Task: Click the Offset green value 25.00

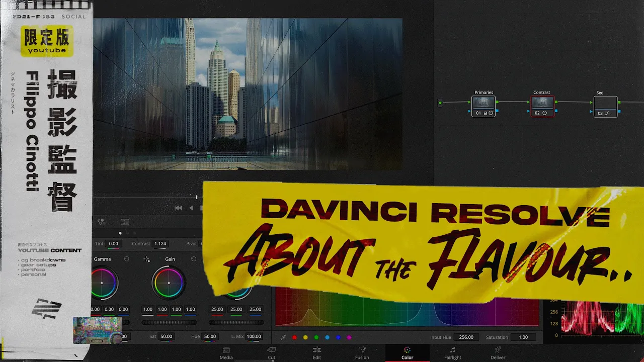Action: pos(236,310)
